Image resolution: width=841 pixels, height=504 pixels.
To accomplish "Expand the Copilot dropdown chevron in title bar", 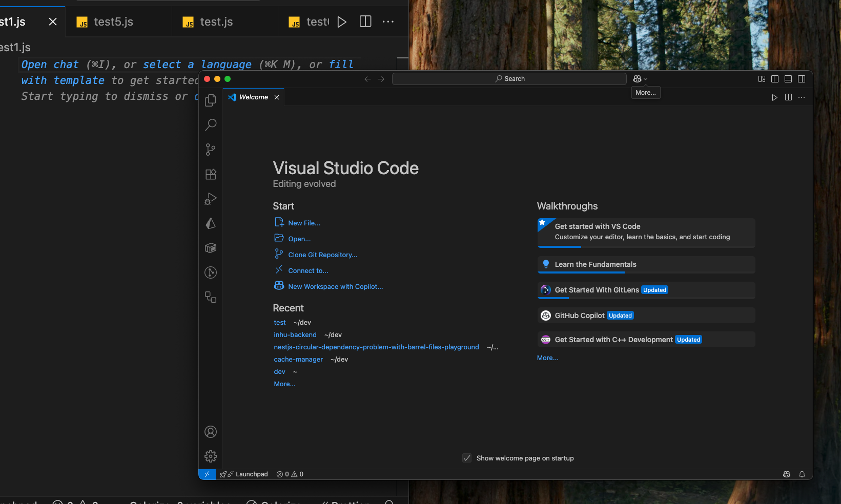I will click(x=646, y=79).
